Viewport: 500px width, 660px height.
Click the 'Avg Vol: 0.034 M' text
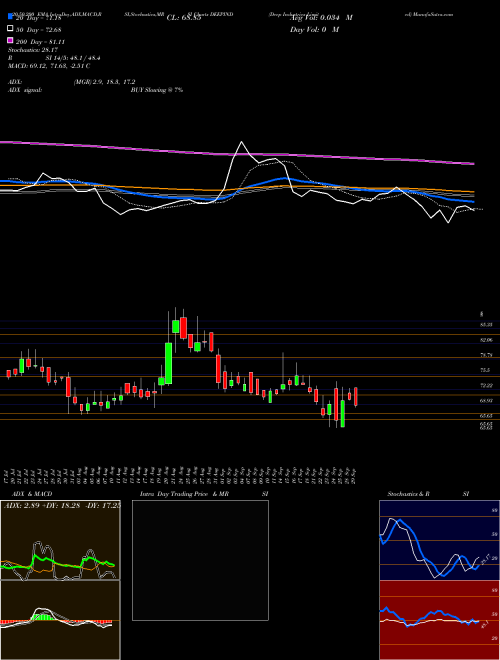(x=321, y=18)
